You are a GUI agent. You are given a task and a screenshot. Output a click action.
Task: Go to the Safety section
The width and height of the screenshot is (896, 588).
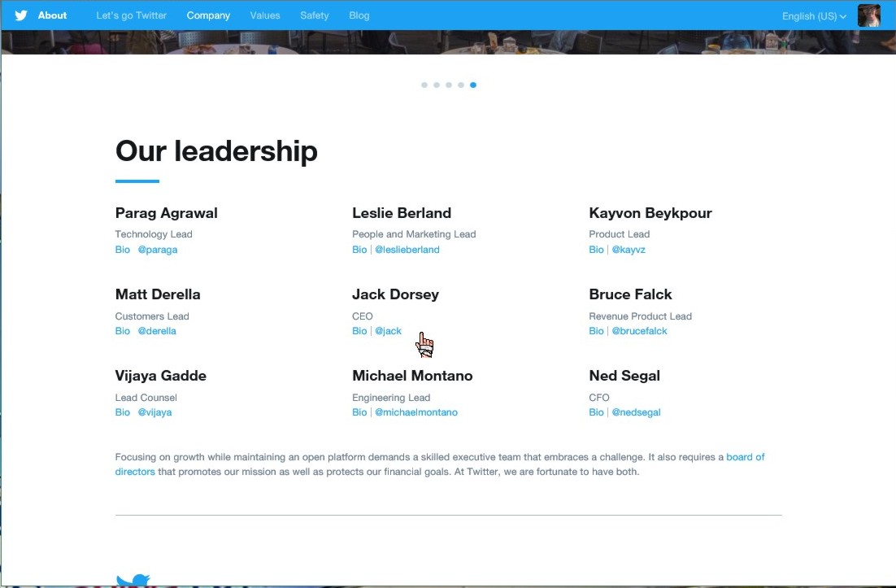pos(314,15)
